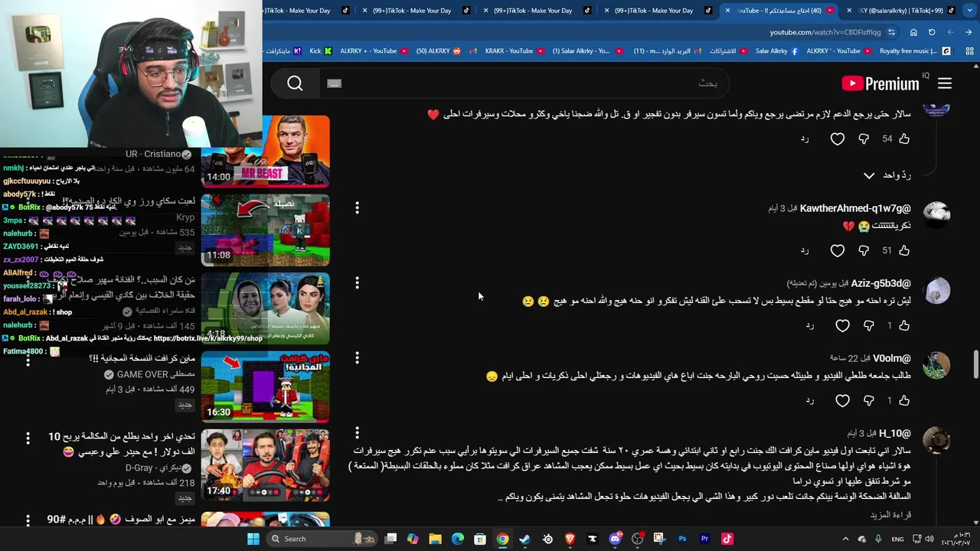Heart @V0olm comment
The width and height of the screenshot is (980, 551).
tap(842, 400)
